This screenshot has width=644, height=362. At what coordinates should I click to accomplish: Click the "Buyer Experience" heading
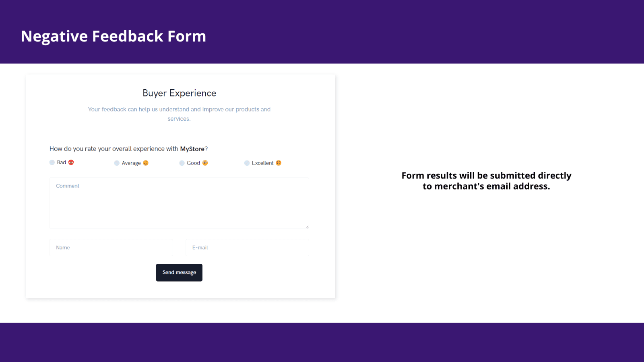(x=179, y=93)
